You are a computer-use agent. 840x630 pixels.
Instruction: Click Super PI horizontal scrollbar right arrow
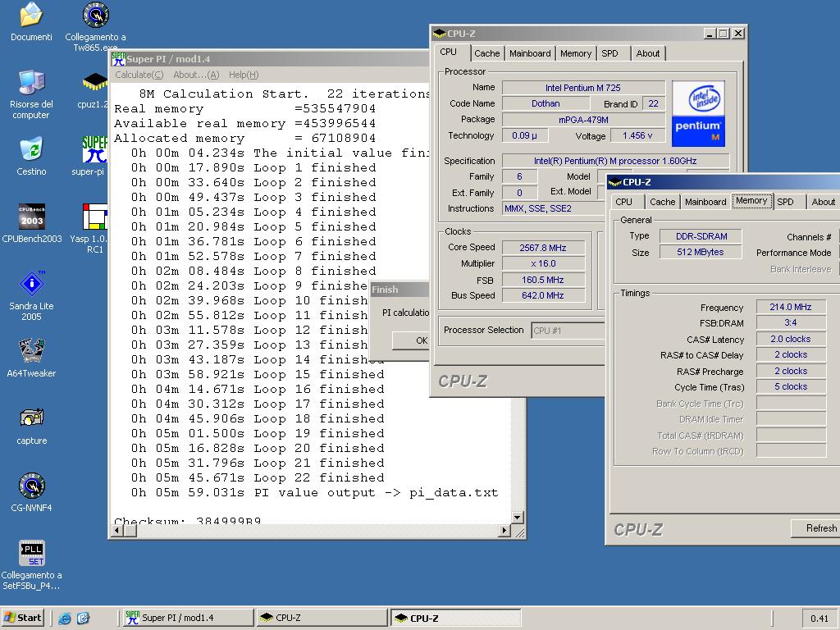pyautogui.click(x=504, y=531)
